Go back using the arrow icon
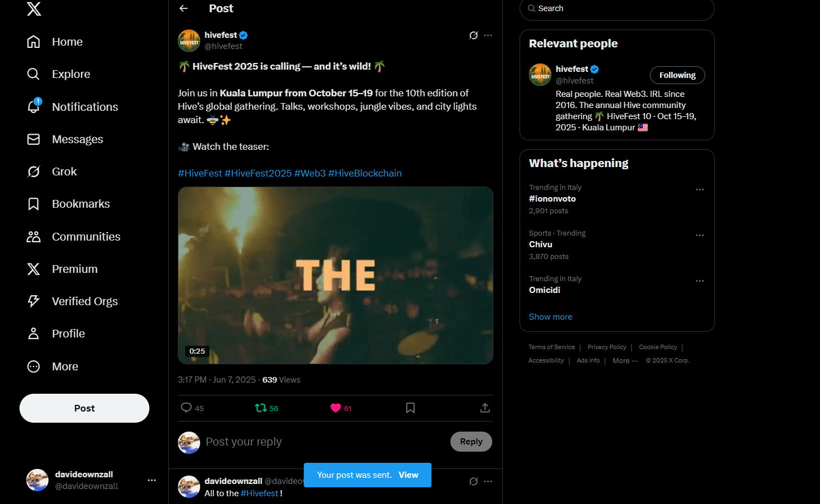820x504 pixels. [x=183, y=8]
